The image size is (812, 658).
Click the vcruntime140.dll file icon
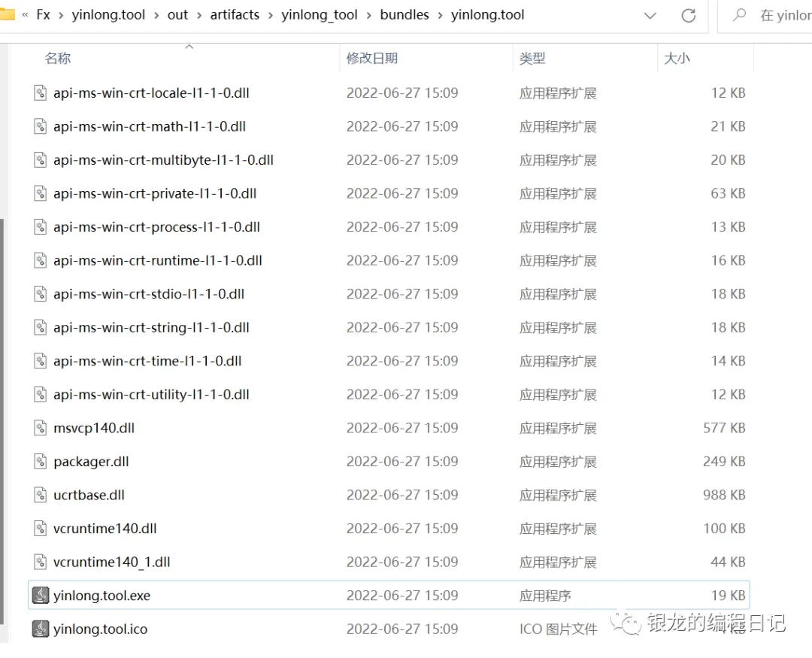[x=39, y=528]
